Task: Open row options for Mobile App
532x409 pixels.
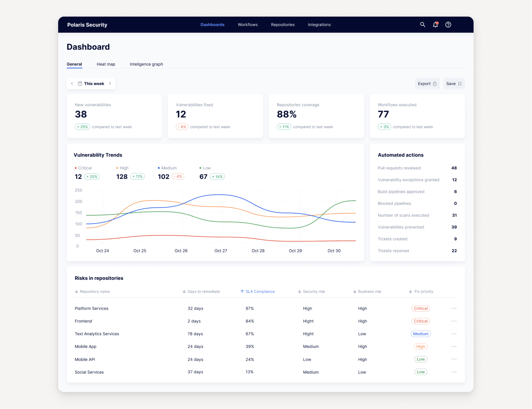Action: point(454,346)
